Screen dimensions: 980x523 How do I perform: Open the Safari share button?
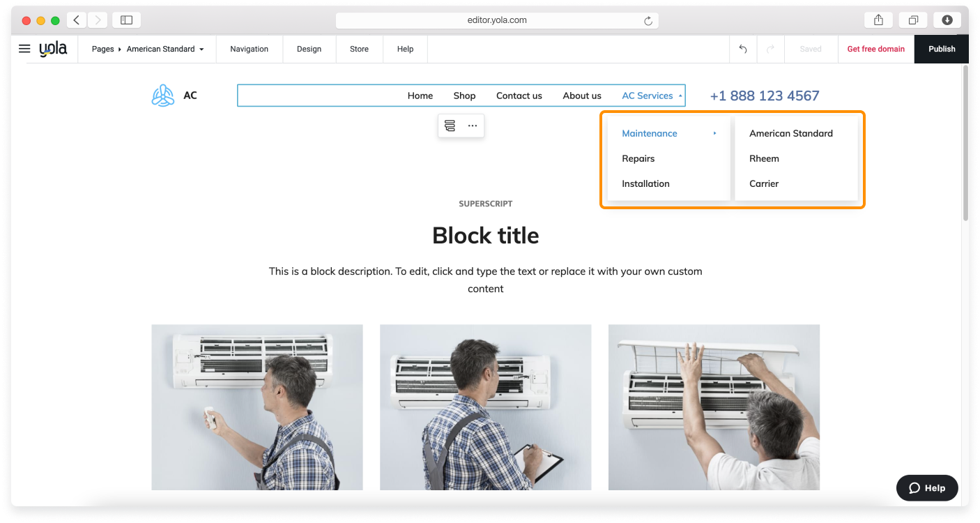tap(879, 20)
